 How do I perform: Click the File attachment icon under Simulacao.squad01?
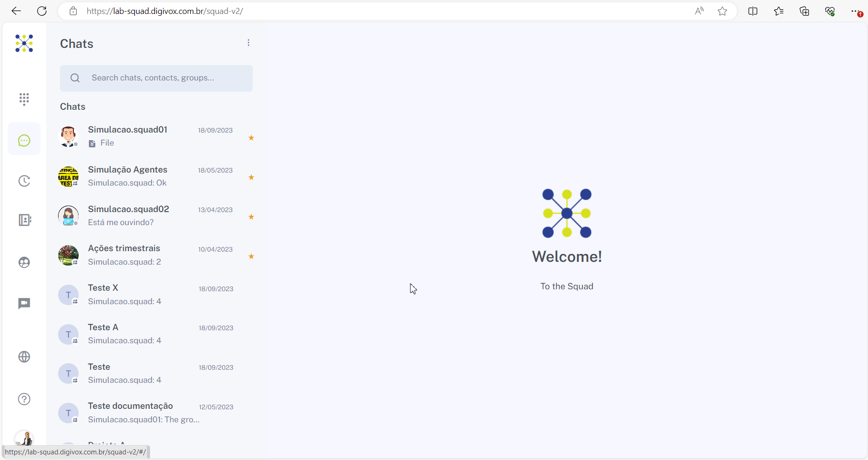click(92, 143)
